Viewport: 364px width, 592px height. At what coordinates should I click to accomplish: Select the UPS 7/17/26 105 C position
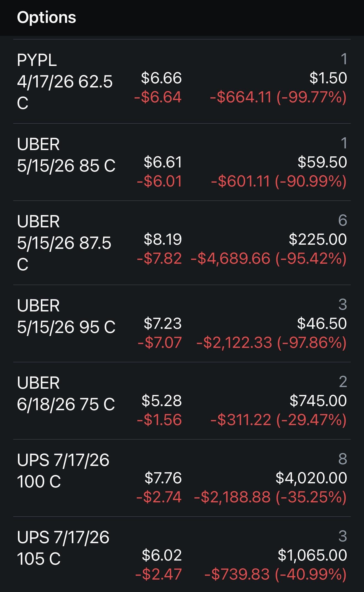point(63,548)
